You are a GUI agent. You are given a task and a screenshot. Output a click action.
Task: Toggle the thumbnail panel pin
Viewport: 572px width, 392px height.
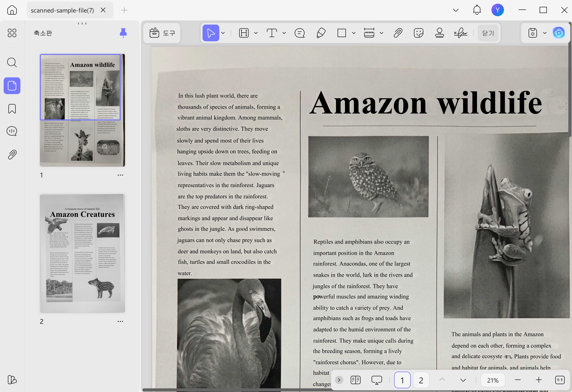tap(123, 33)
